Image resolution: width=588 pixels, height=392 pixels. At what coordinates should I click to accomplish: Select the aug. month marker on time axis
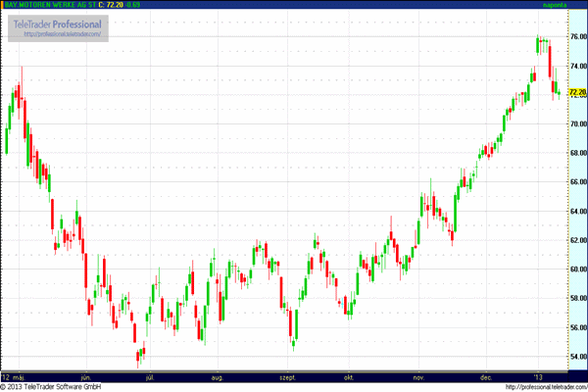[218, 376]
